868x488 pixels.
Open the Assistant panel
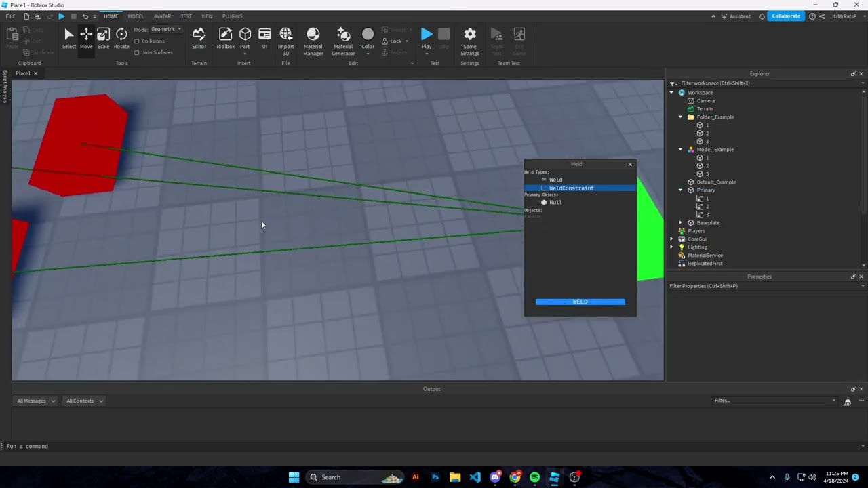[735, 16]
